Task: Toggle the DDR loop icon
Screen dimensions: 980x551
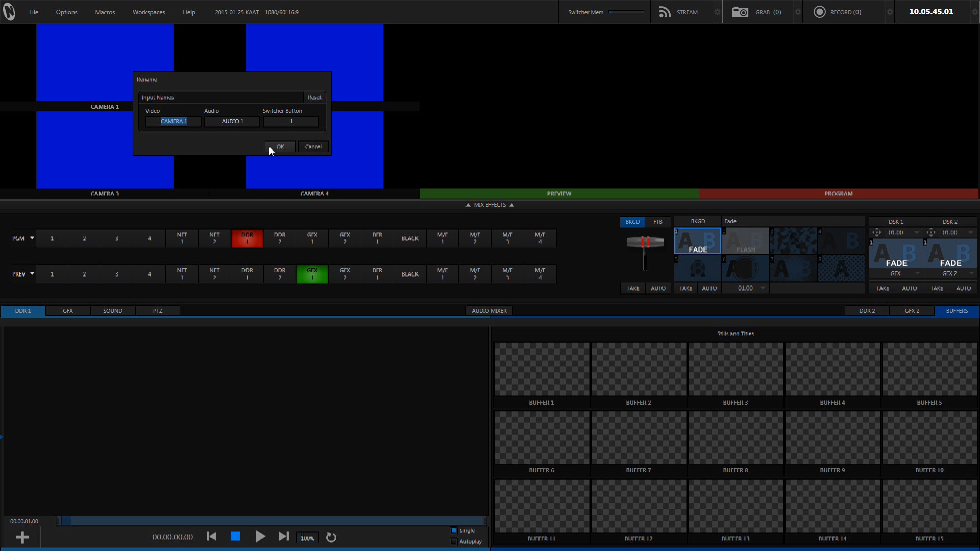Action: (x=331, y=537)
